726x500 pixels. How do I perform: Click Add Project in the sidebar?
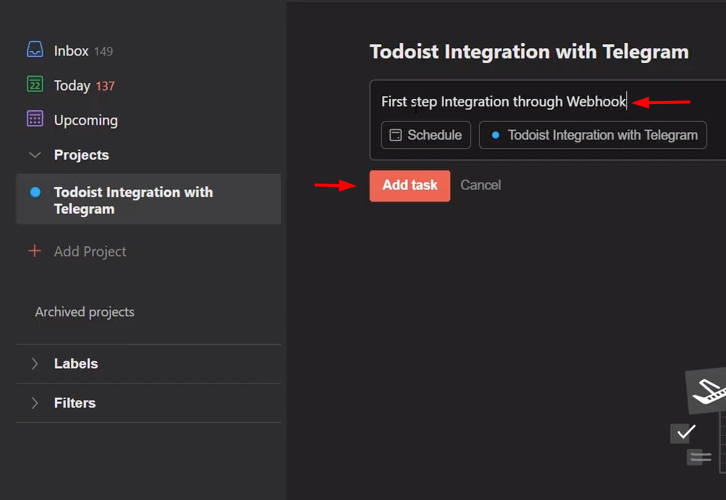pyautogui.click(x=90, y=252)
